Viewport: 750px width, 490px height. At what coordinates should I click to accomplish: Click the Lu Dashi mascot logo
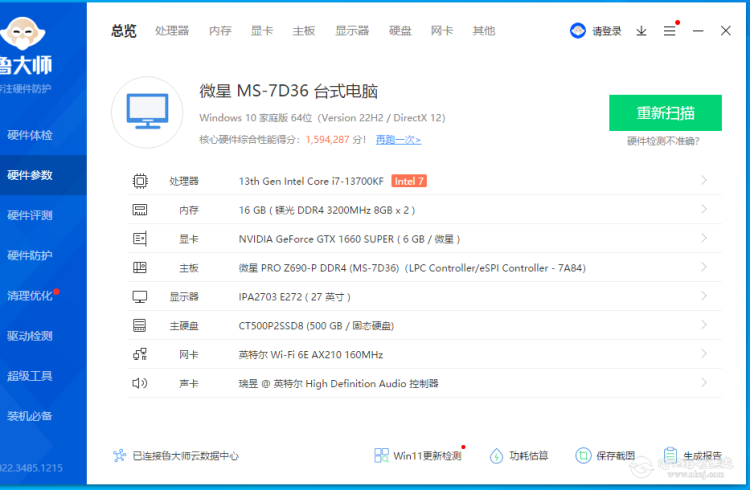[x=22, y=33]
